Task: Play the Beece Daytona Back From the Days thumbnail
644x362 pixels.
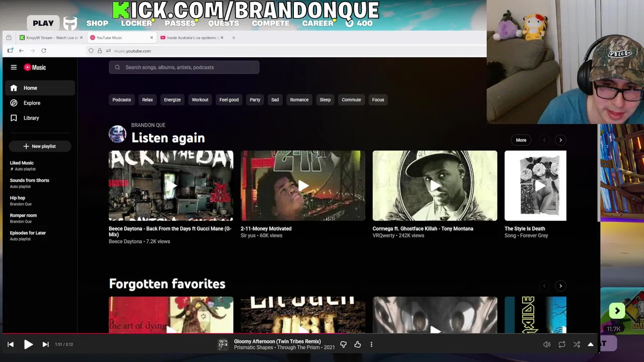Action: point(171,186)
